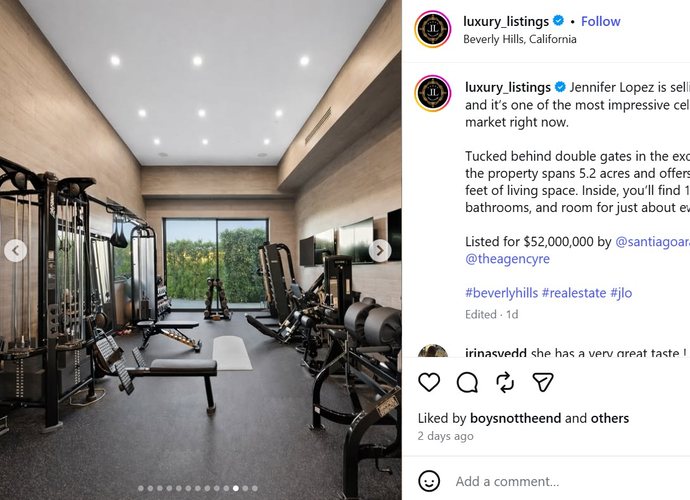Go back to the previous carousel photo

[x=15, y=251]
